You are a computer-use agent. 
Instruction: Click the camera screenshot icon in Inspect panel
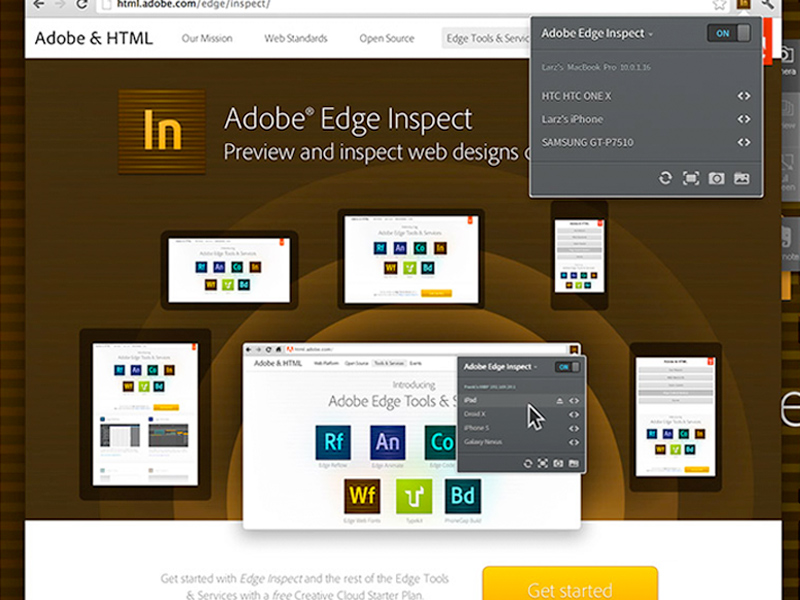coord(716,178)
